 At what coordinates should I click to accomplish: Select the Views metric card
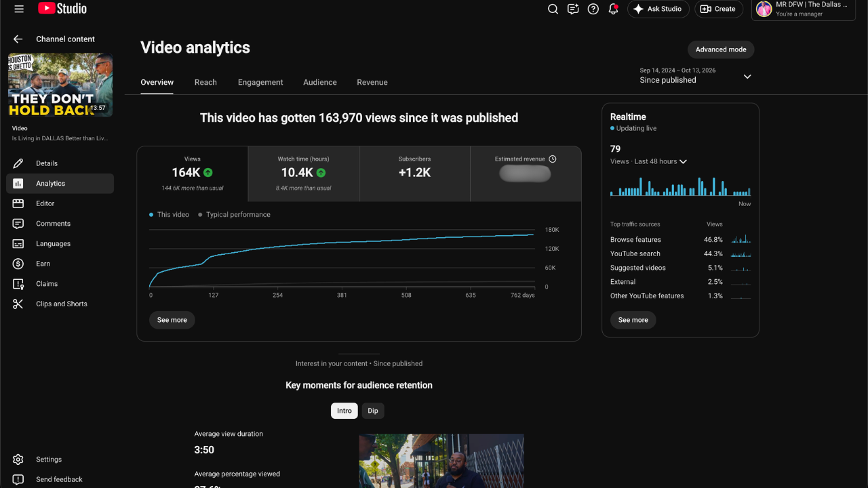pyautogui.click(x=193, y=174)
